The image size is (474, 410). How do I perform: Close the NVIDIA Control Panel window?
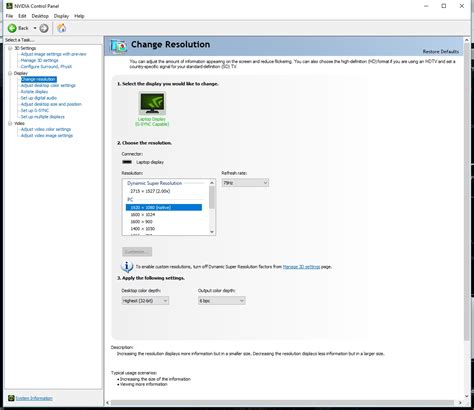[x=462, y=6]
